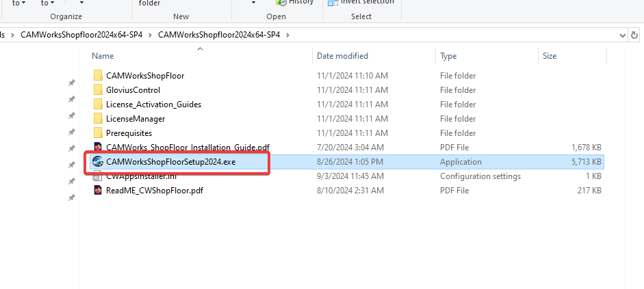Screen dimensions: 644x289
Task: Go to the parent CAMWorksShopfloor2024x64-SP4 breadcrumb
Action: tap(81, 35)
